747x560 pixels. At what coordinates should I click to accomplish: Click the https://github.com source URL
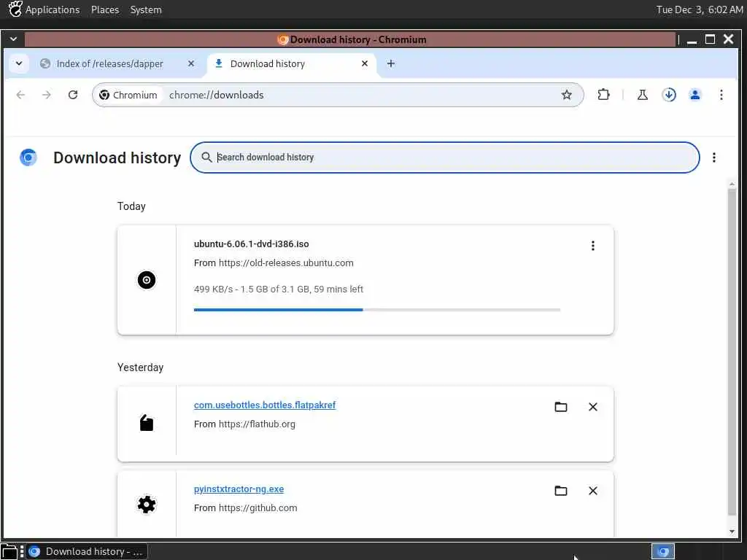(x=258, y=508)
